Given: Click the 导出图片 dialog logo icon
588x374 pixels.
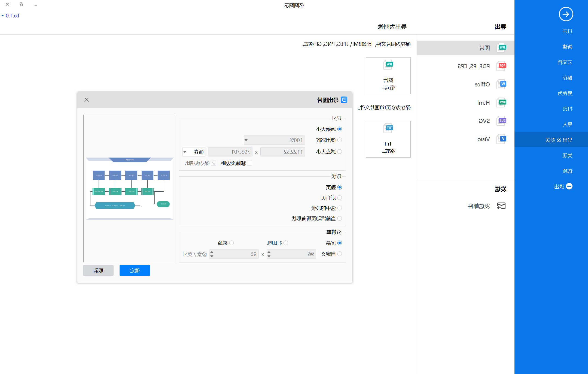Looking at the screenshot, I should [x=344, y=100].
